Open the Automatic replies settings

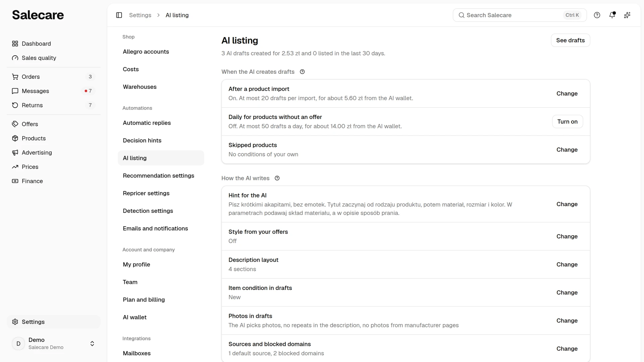pos(161,123)
